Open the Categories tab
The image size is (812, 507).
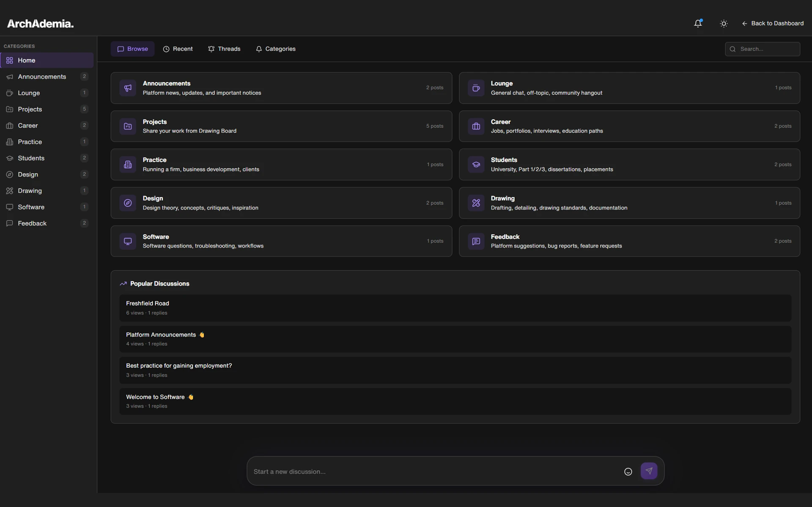pyautogui.click(x=276, y=49)
